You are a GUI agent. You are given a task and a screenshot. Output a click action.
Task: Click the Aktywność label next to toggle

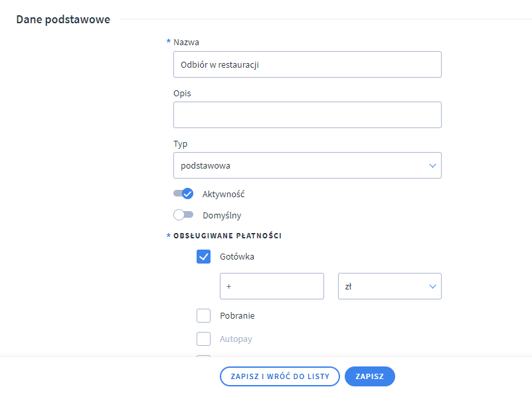(224, 194)
